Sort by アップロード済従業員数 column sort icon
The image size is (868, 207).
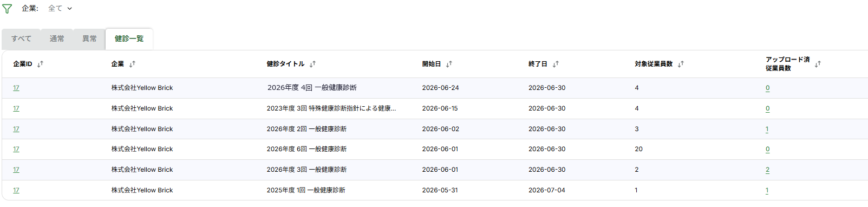click(818, 64)
